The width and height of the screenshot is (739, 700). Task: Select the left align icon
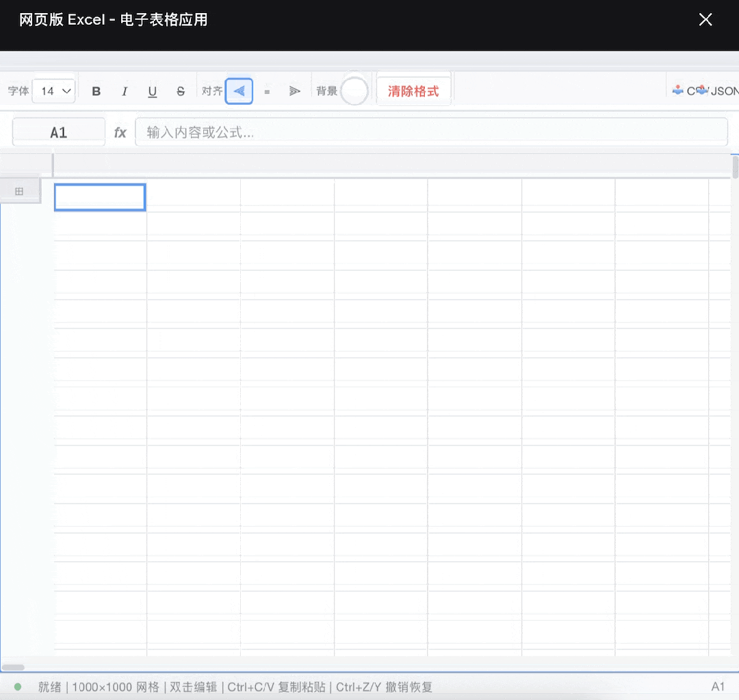[239, 91]
